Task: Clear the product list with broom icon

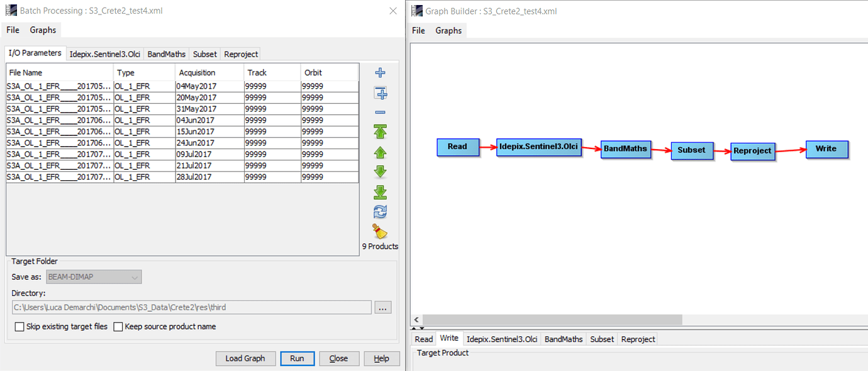Action: point(380,231)
